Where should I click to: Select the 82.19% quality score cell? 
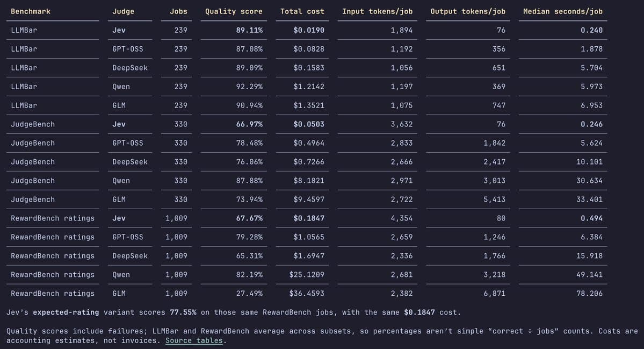click(x=249, y=275)
